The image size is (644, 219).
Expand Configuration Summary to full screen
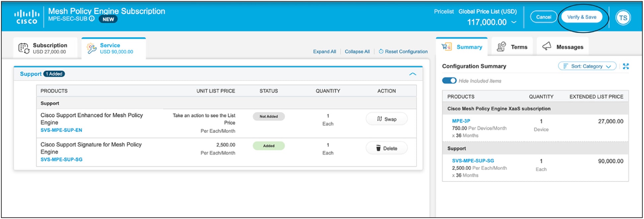(626, 66)
